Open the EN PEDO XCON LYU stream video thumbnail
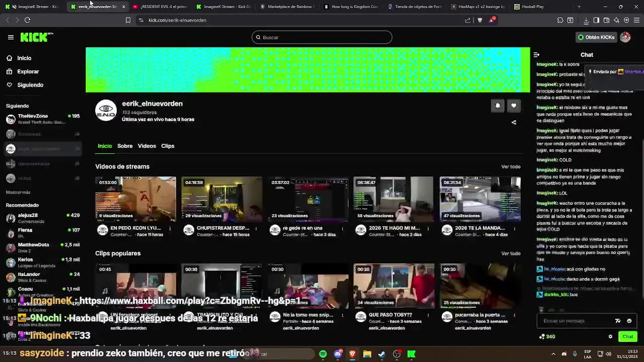The image size is (644, 362). click(135, 199)
